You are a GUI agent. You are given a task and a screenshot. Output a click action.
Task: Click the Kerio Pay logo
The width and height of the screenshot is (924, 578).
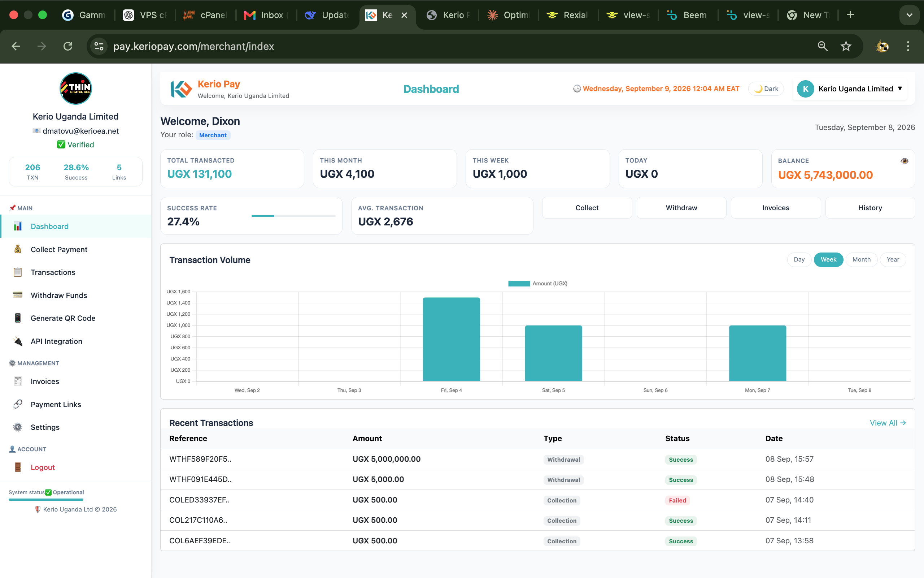tap(180, 89)
